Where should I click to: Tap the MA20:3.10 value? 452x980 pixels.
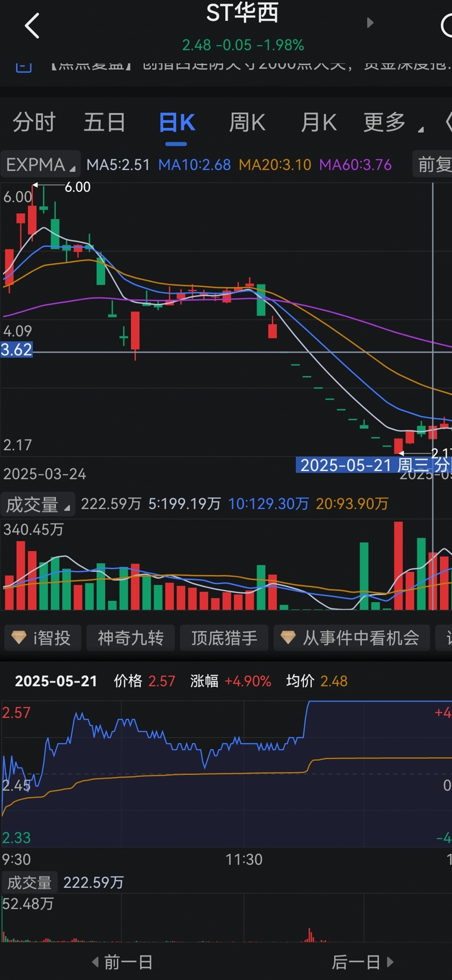[x=275, y=165]
